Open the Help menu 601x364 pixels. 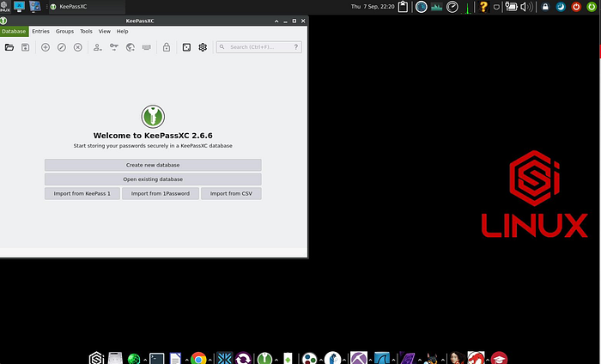122,32
